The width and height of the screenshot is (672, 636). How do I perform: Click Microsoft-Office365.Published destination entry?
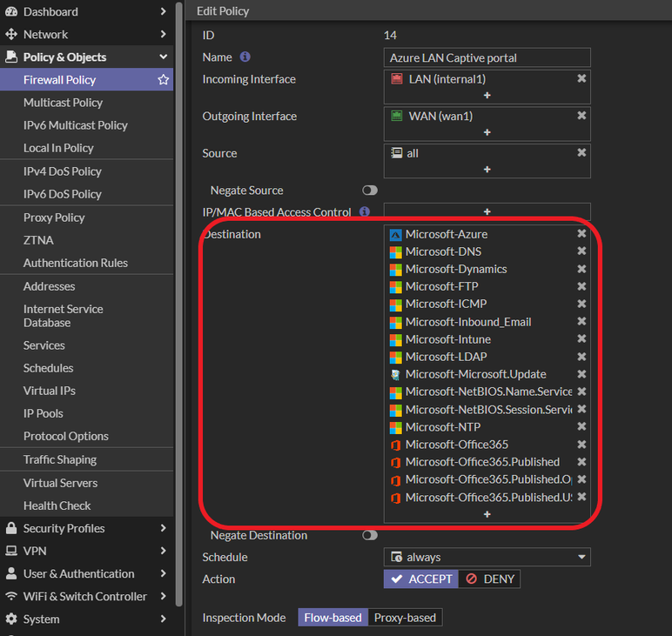[x=482, y=462]
